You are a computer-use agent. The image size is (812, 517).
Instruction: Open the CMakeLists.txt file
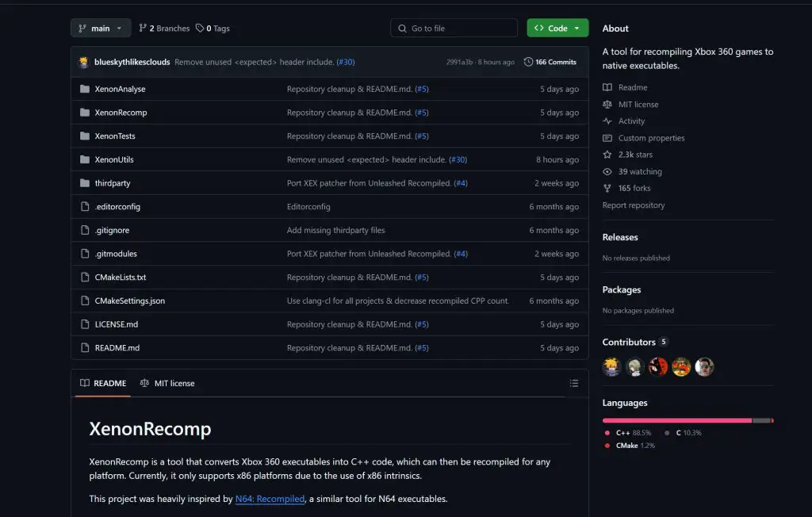[121, 278]
